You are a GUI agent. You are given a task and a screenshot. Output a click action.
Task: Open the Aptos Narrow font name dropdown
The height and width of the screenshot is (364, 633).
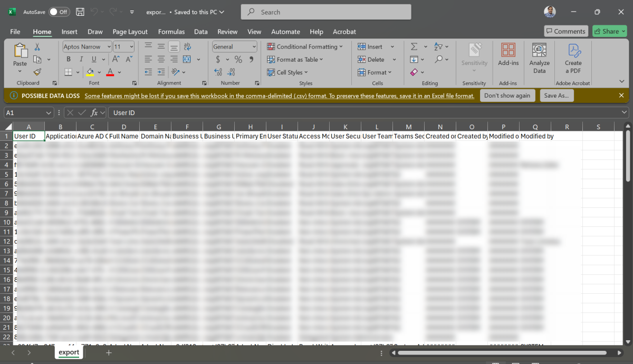(x=109, y=46)
